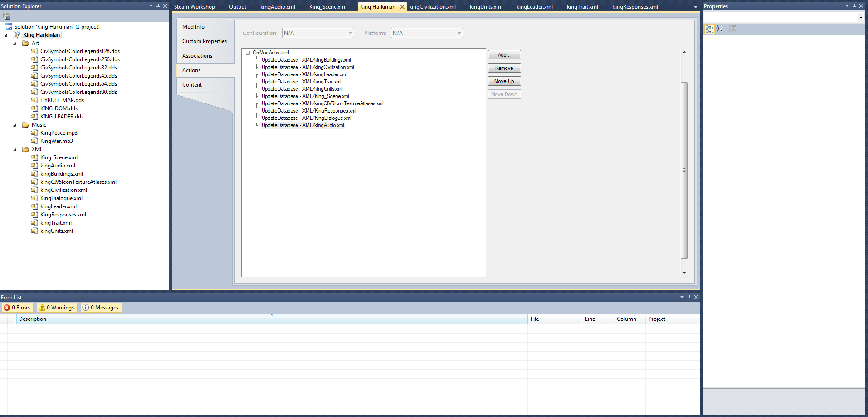
Task: Click the file icon beside kingBuildings.xml
Action: point(34,174)
